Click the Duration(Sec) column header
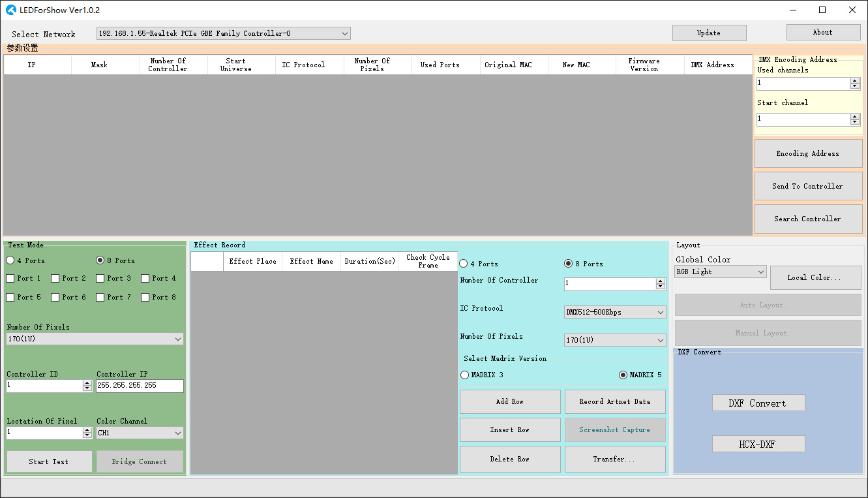This screenshot has width=868, height=498. (x=370, y=261)
